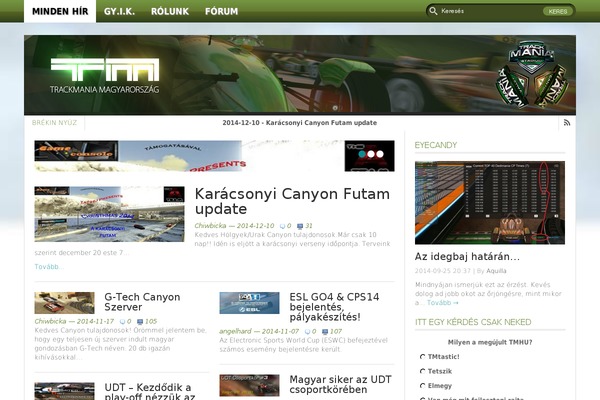This screenshot has height=400, width=600.
Task: Select the TMtastic! poll option
Action: click(x=422, y=357)
